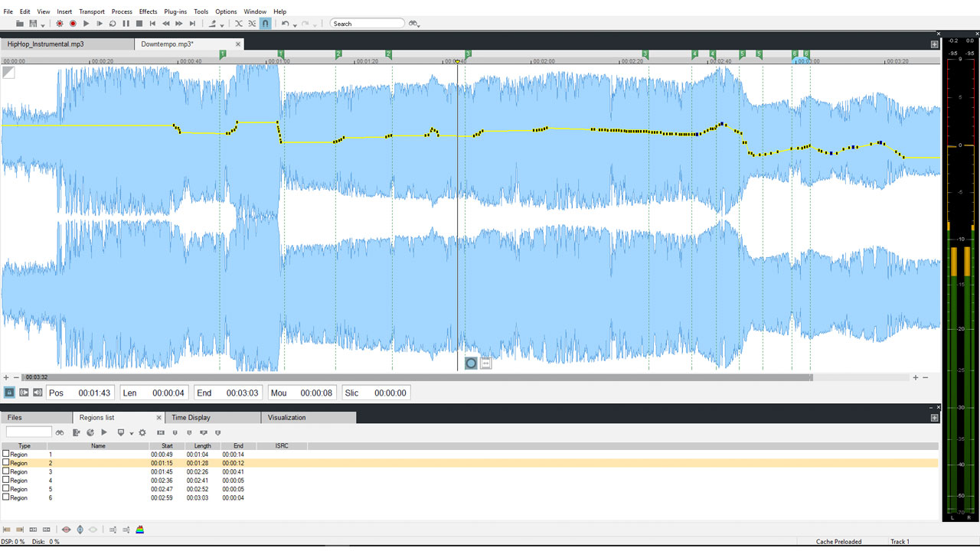Image resolution: width=980 pixels, height=551 pixels.
Task: Open the Transport menu
Action: tap(91, 11)
